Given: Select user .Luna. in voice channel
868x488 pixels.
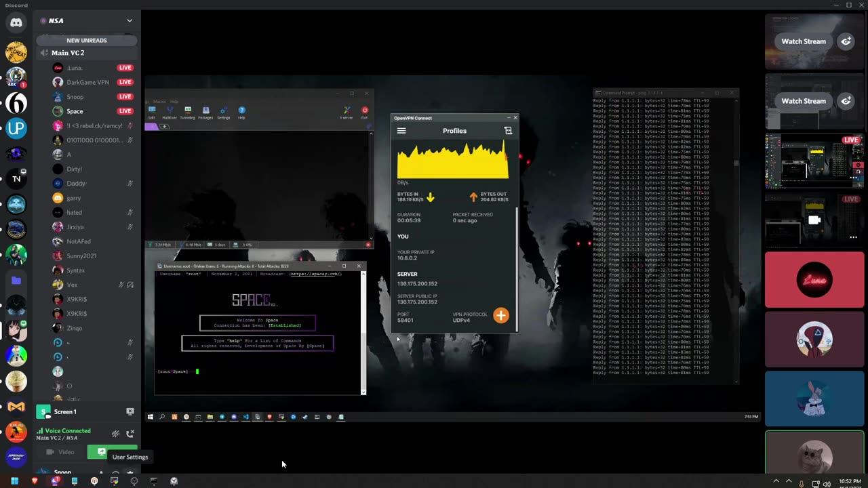Looking at the screenshot, I should [x=93, y=68].
